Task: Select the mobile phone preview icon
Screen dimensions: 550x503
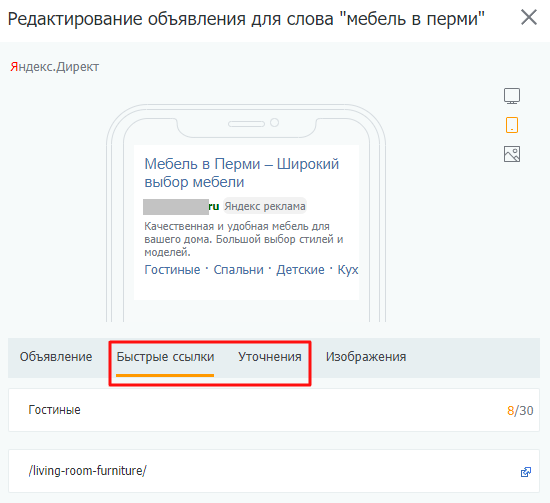Action: pos(512,125)
